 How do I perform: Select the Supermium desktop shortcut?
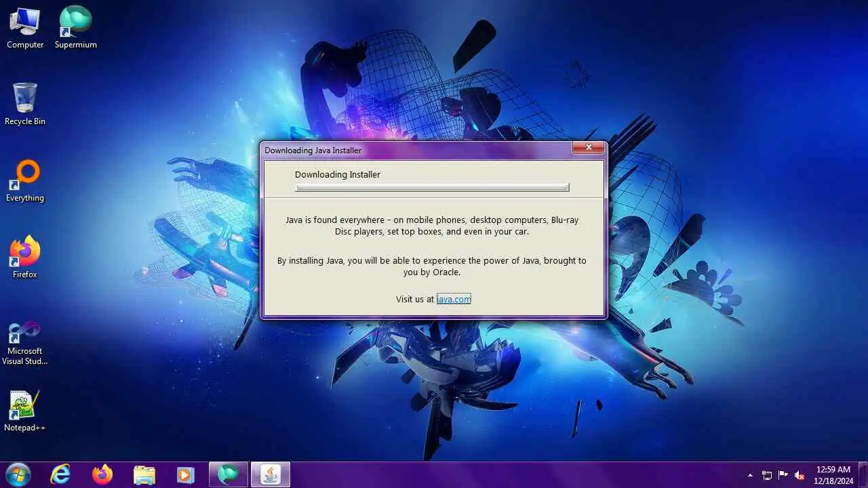pyautogui.click(x=76, y=27)
